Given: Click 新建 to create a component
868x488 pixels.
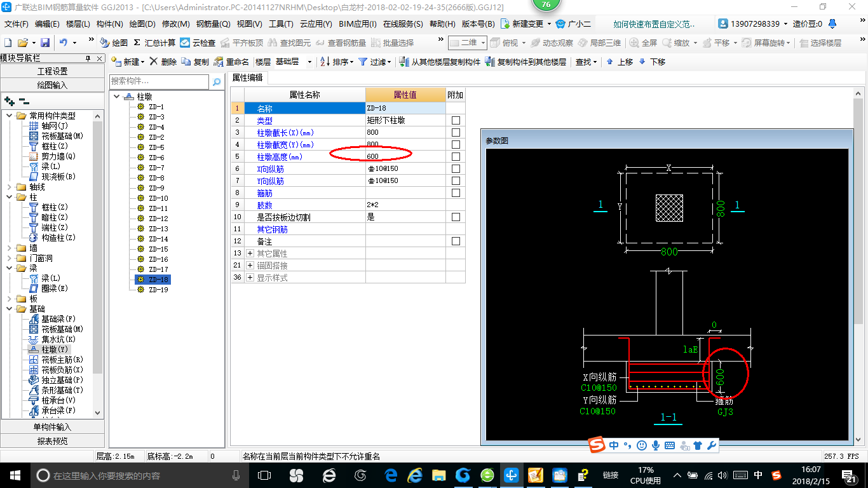Looking at the screenshot, I should click(x=127, y=62).
